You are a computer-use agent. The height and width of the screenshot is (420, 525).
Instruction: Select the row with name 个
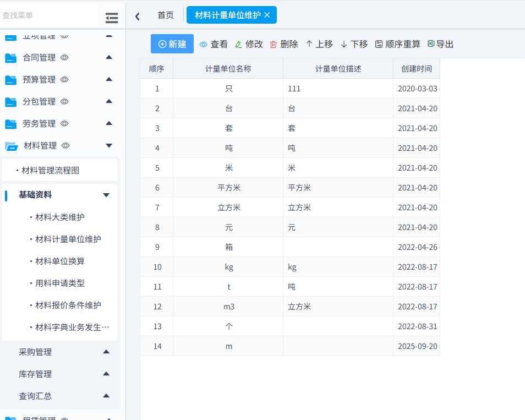[290, 326]
